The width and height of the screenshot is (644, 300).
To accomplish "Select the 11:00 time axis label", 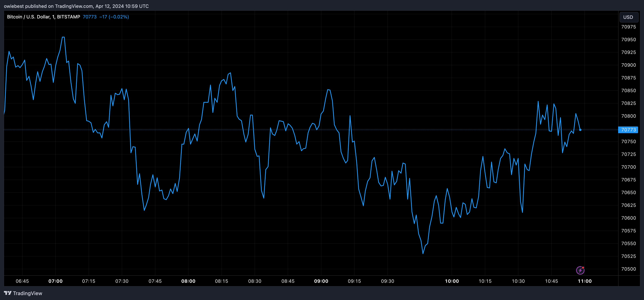I will coord(585,281).
